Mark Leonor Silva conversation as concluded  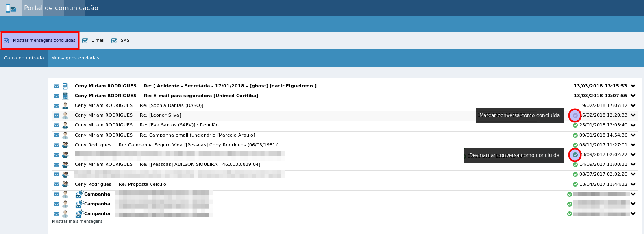(575, 115)
